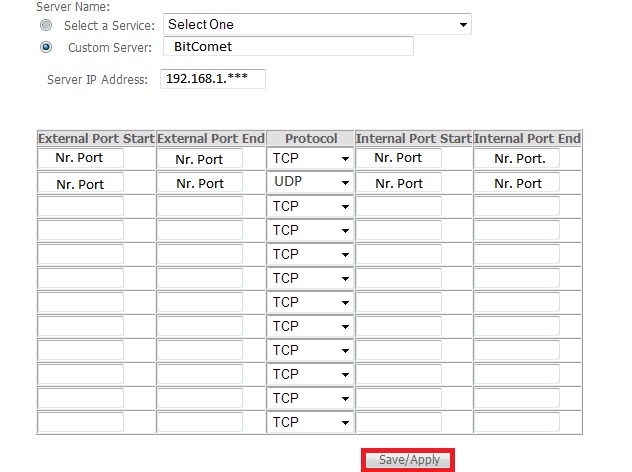Click the empty third row External Port Start field
Image resolution: width=632 pixels, height=472 pixels.
[x=81, y=206]
